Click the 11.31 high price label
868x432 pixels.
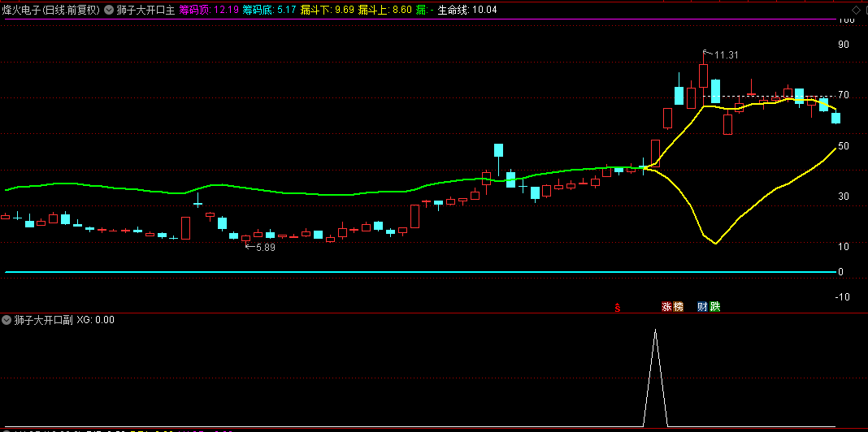(727, 54)
